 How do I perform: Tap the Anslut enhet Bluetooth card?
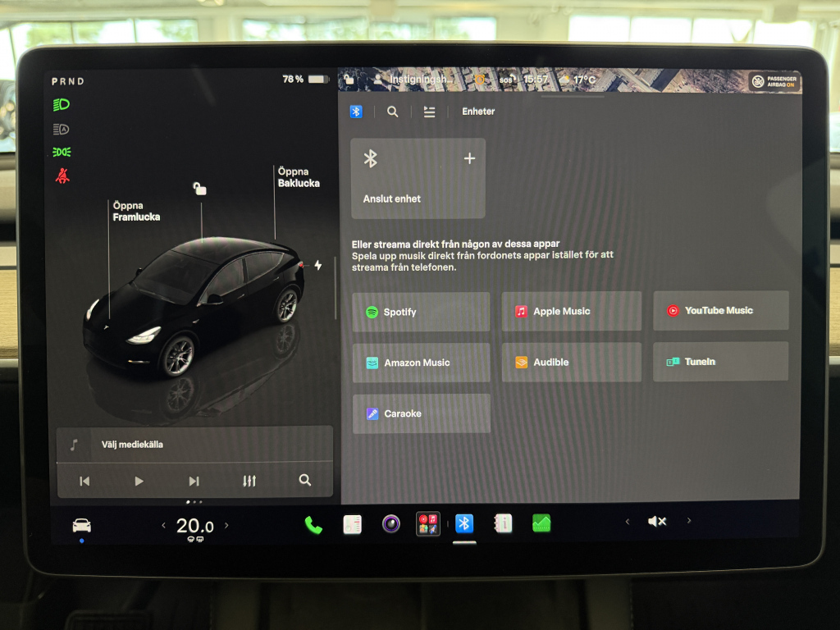[x=418, y=178]
